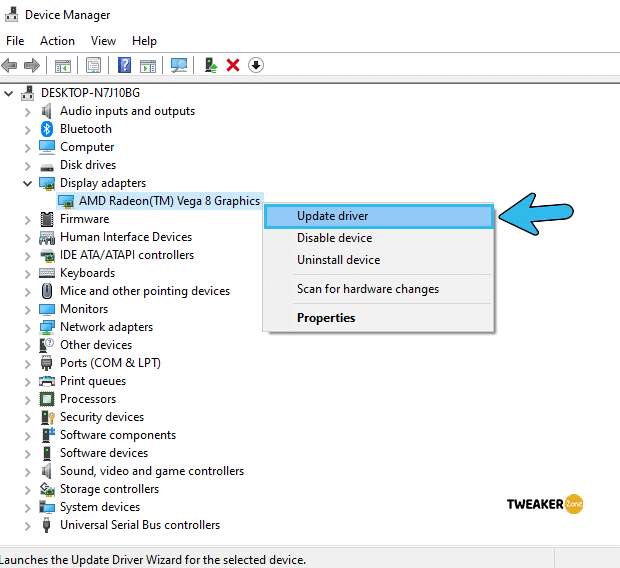This screenshot has height=568, width=620.
Task: Select the Monitors tree label
Action: 84,309
